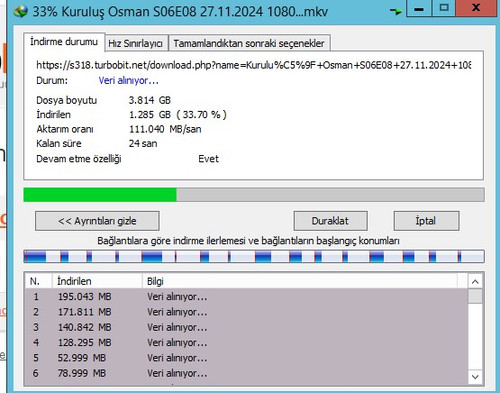Screen dimensions: 500x393
Task: Select connection row 1 with 195.043 MB
Action: [x=246, y=296]
